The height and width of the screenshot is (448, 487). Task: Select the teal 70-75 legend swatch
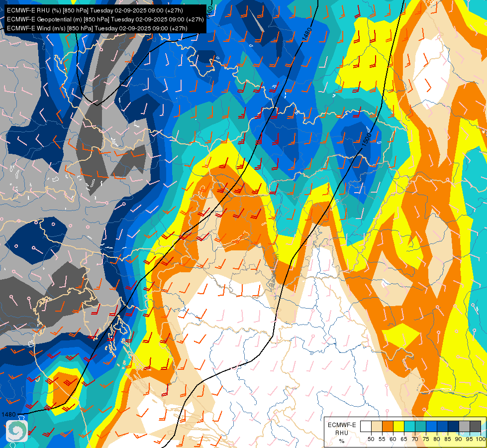coord(420,426)
